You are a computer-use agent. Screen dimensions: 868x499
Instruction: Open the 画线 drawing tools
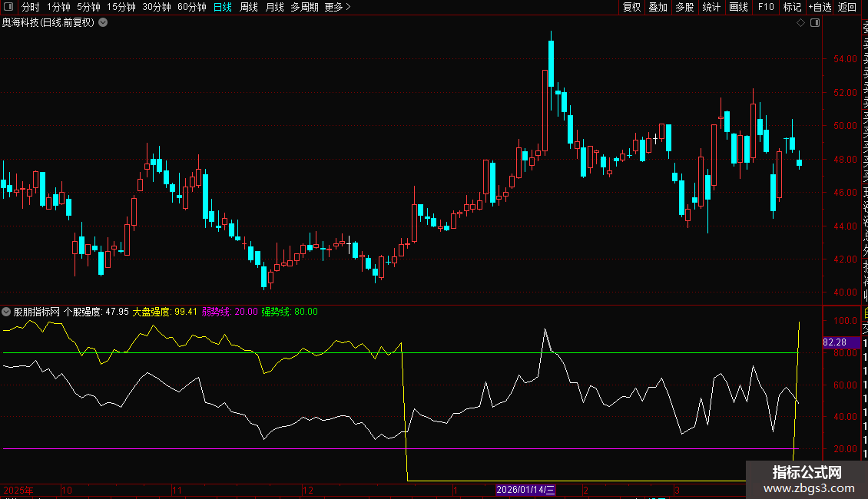pyautogui.click(x=738, y=7)
